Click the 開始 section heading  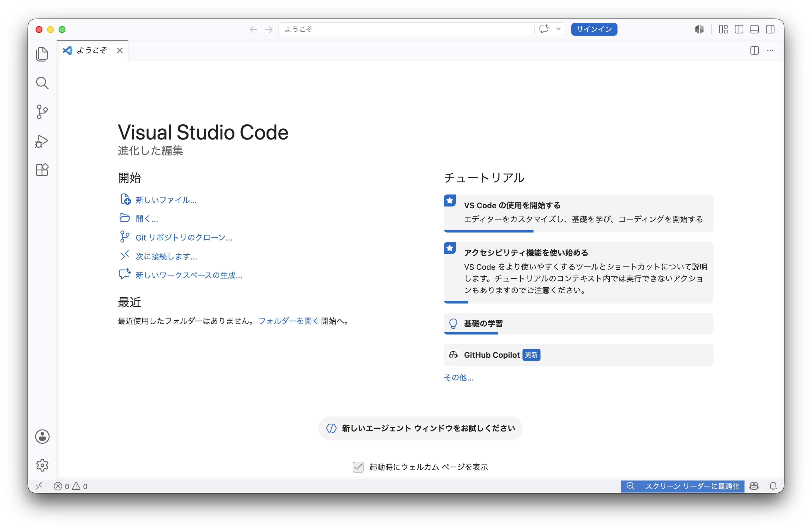[129, 178]
